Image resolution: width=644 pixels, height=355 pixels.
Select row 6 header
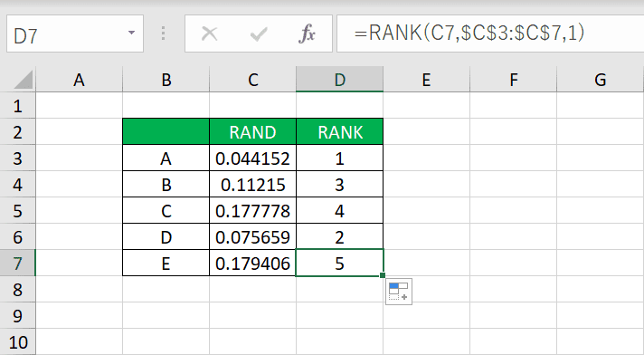(18, 237)
